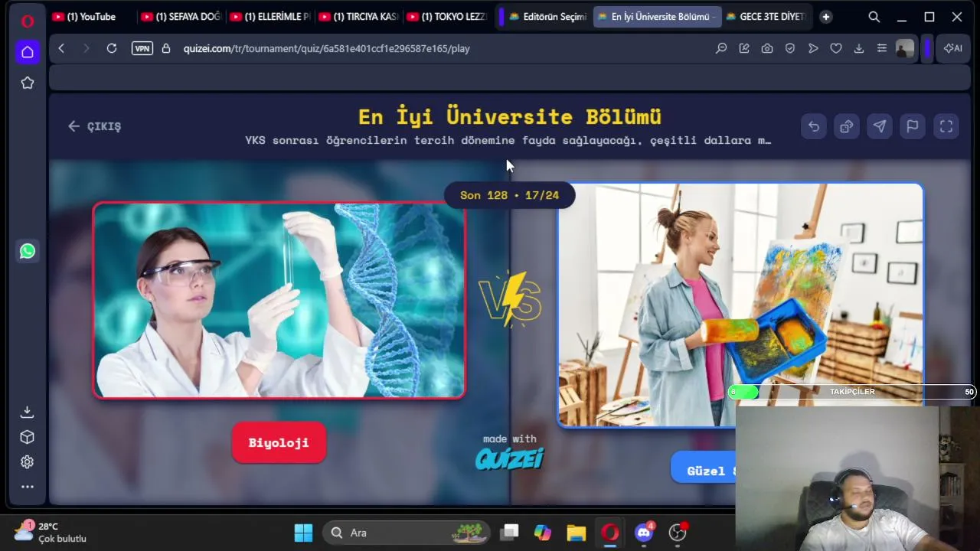980x551 pixels.
Task: Report the quiz with flag button
Action: 913,126
